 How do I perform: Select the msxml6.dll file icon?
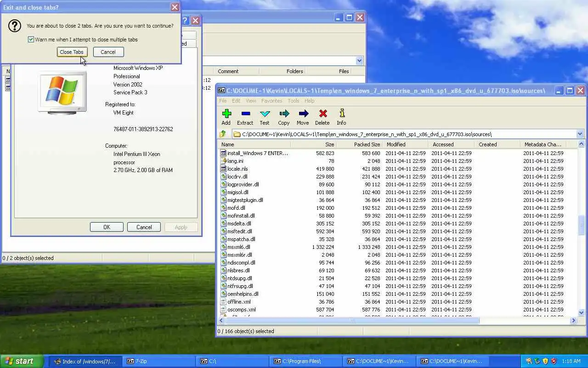tap(224, 247)
